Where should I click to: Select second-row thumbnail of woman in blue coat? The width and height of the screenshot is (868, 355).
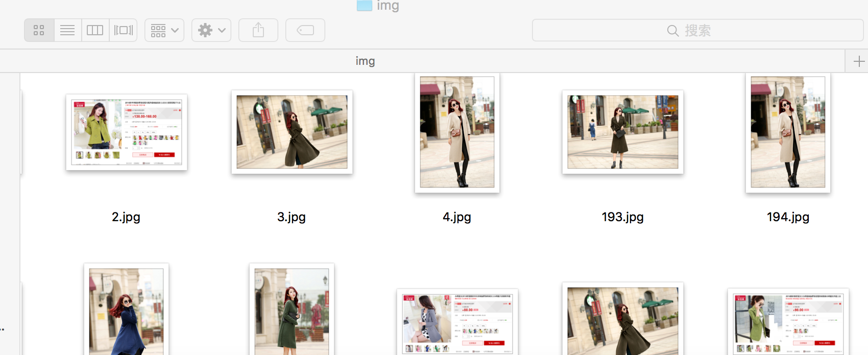[127, 310]
